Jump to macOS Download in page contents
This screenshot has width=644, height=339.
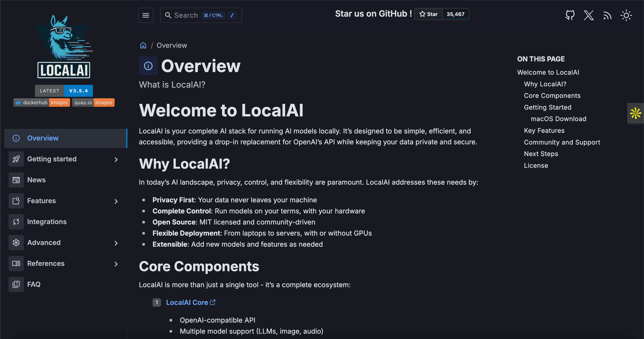coord(559,119)
